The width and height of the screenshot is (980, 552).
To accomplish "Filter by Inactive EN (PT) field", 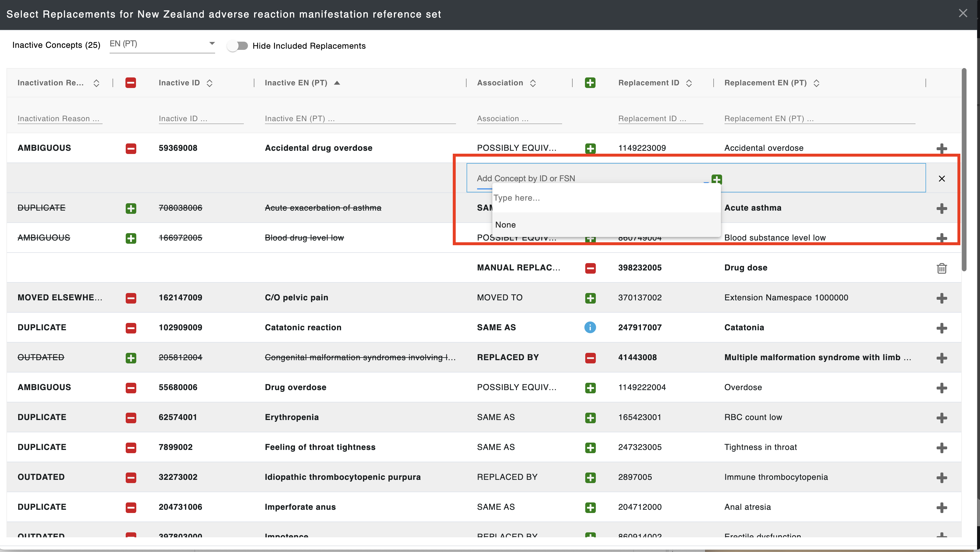I will click(x=360, y=118).
